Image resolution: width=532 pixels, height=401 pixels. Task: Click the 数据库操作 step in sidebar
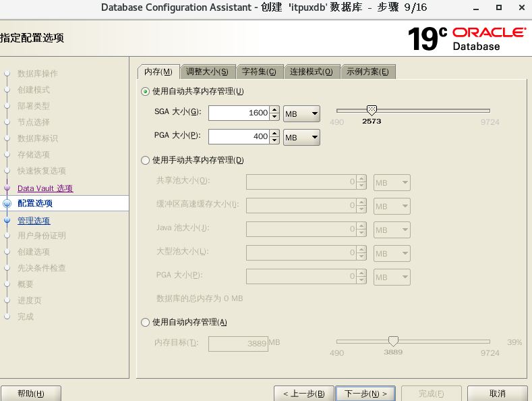pos(38,74)
